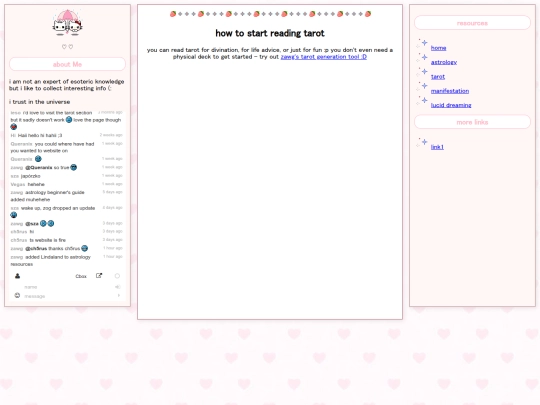Open the tarot link in resources
This screenshot has width=540, height=405.
coord(438,76)
